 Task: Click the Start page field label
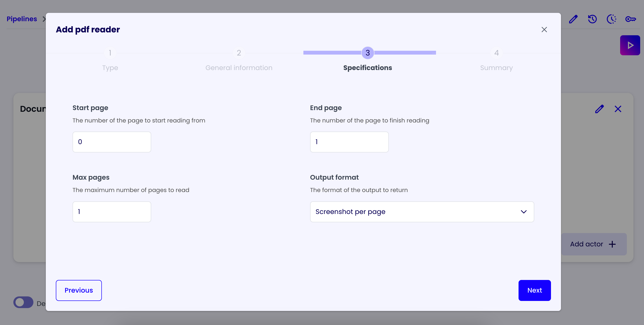(90, 108)
